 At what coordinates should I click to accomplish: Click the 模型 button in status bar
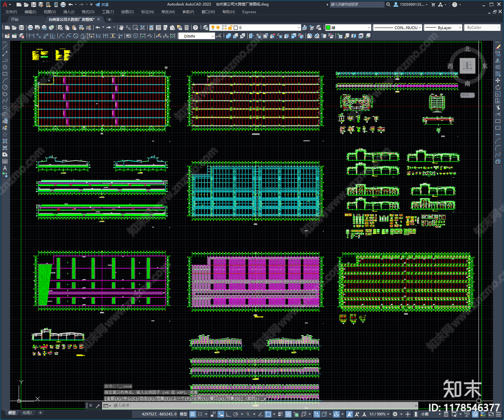pyautogui.click(x=183, y=414)
